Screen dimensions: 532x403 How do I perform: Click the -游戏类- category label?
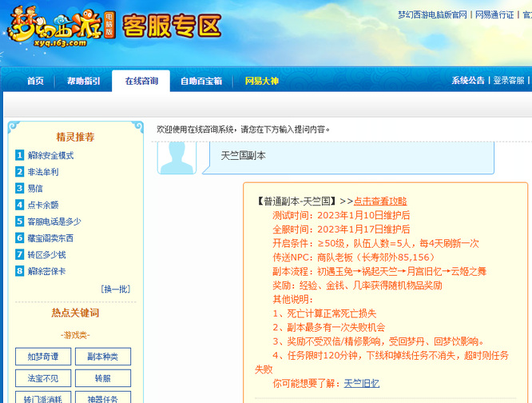tap(75, 335)
